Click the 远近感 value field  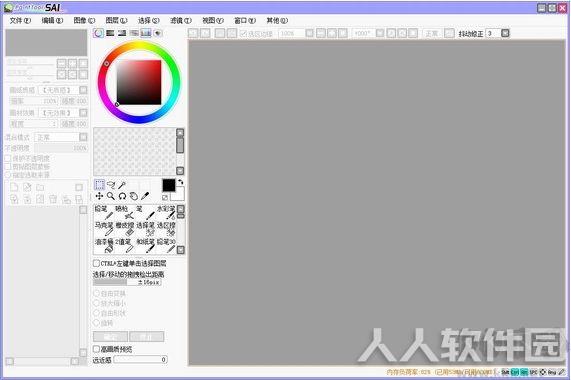(x=140, y=360)
